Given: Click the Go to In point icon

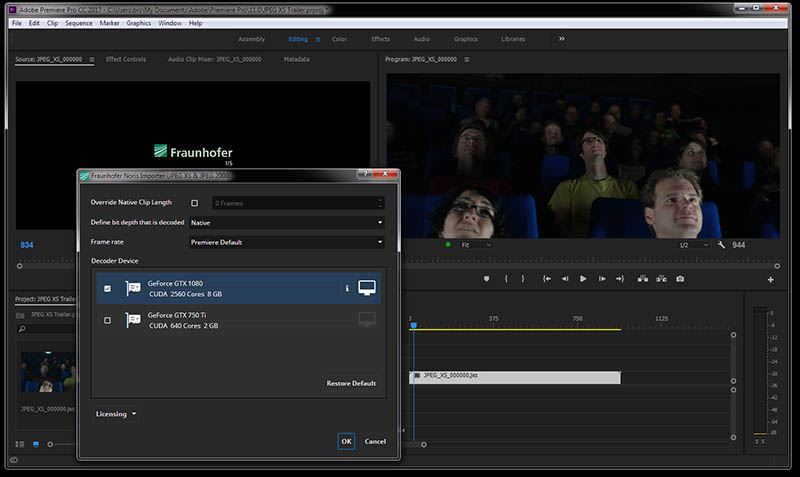Looking at the screenshot, I should click(x=547, y=279).
